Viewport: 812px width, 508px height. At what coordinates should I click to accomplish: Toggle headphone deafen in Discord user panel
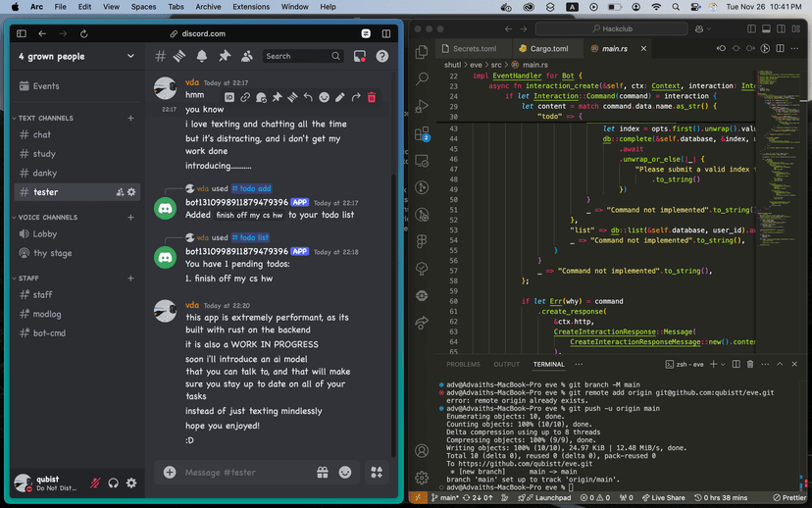(114, 483)
